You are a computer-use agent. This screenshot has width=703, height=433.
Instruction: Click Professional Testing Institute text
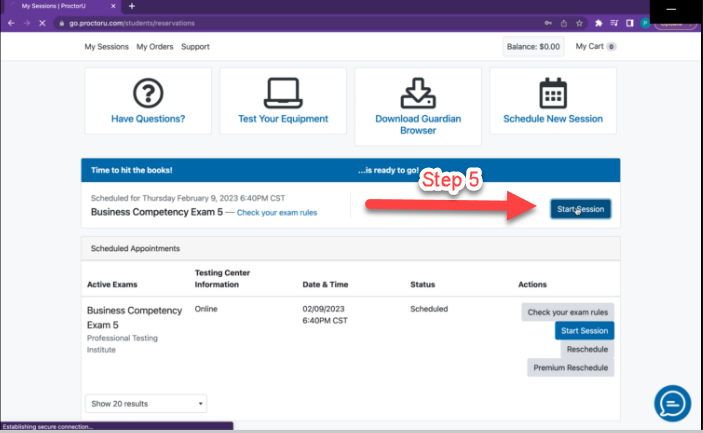click(x=122, y=344)
